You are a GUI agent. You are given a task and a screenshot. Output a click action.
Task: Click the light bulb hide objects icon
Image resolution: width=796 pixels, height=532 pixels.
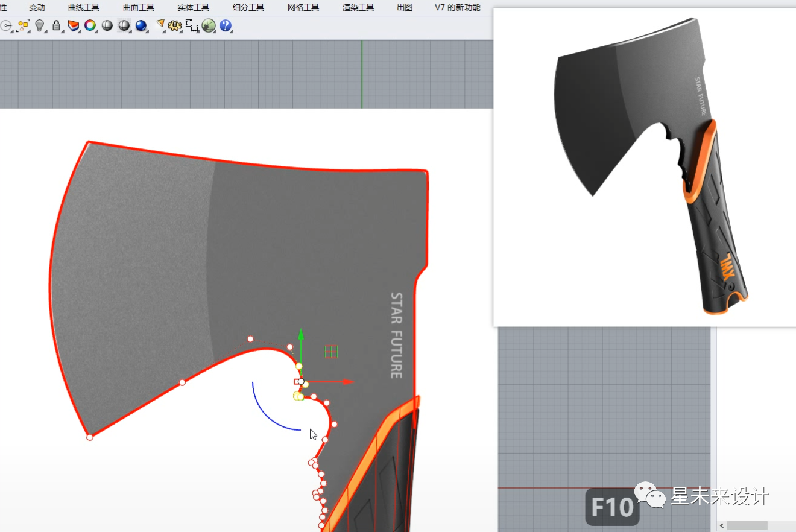click(40, 25)
